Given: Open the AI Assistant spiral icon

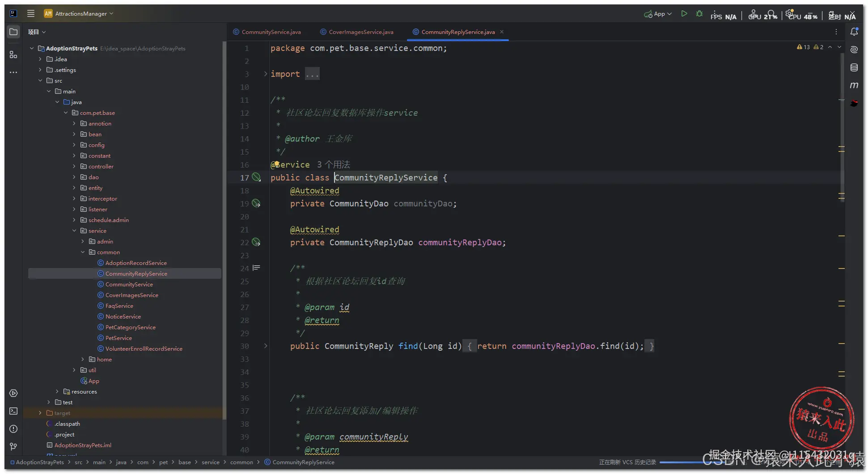Looking at the screenshot, I should click(x=854, y=50).
